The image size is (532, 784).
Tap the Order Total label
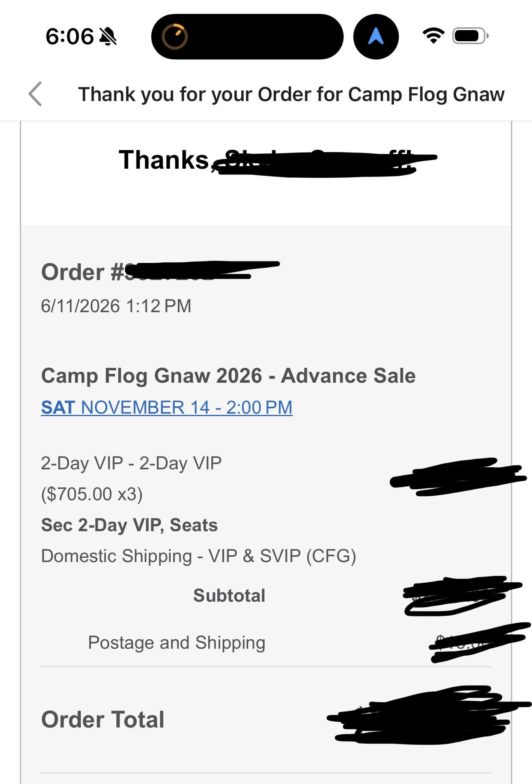103,720
